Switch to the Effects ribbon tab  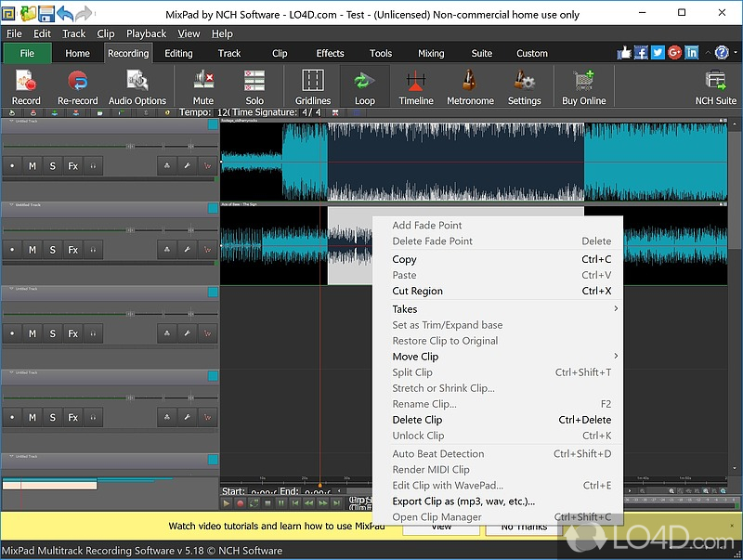pos(330,54)
